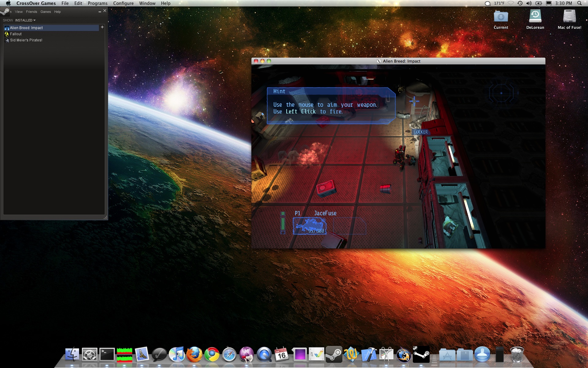Open the blue-orange globe app in Dock

tap(404, 355)
